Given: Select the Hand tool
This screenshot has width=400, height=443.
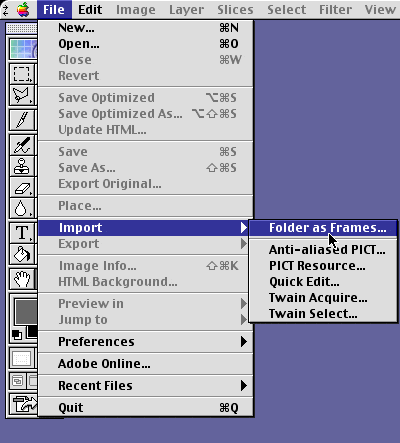Looking at the screenshot, I should click(22, 279).
